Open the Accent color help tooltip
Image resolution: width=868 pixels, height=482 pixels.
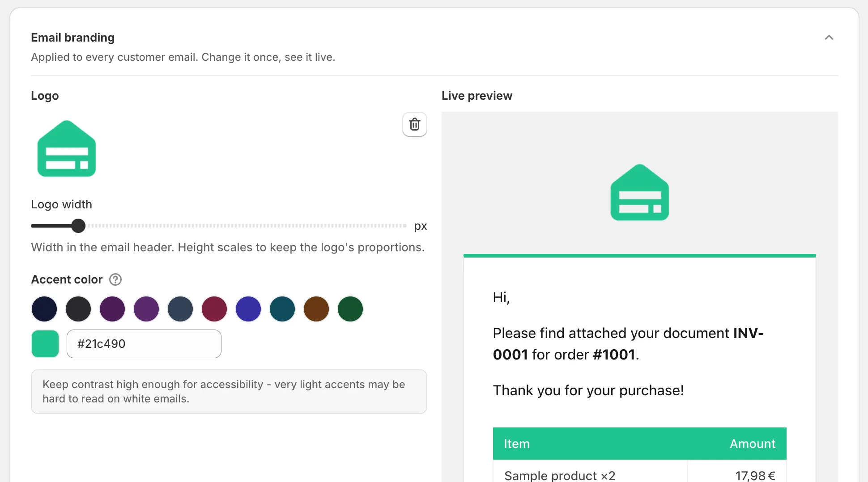115,279
